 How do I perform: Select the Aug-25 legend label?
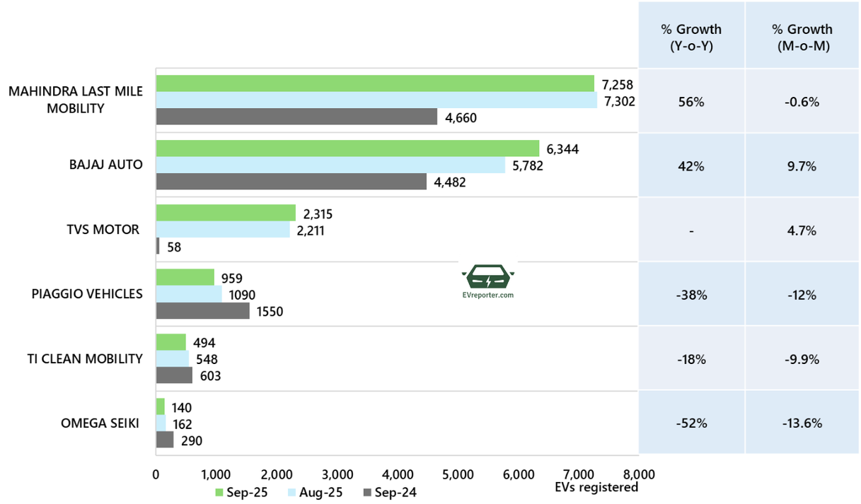coord(320,493)
